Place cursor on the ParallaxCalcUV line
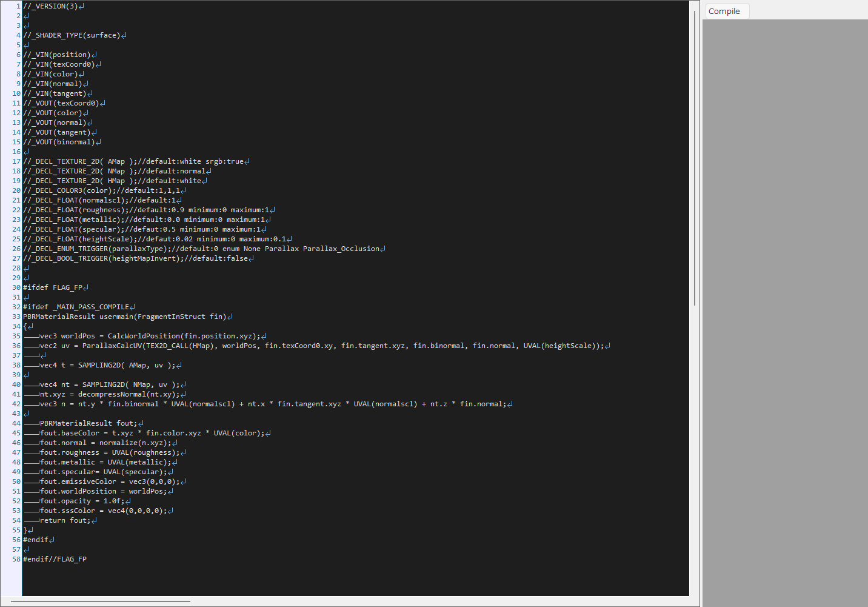Viewport: 868px width, 607px height. pyautogui.click(x=321, y=346)
